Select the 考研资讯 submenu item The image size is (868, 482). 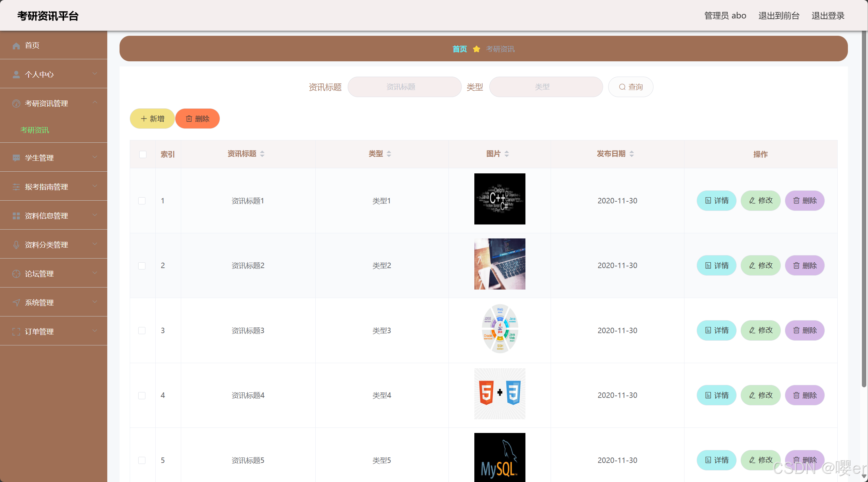point(35,130)
